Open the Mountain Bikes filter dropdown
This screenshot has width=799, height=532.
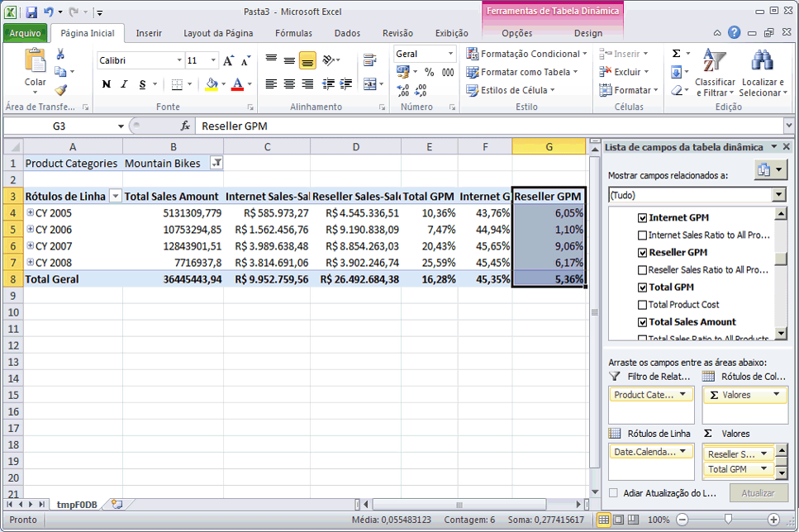pyautogui.click(x=216, y=164)
